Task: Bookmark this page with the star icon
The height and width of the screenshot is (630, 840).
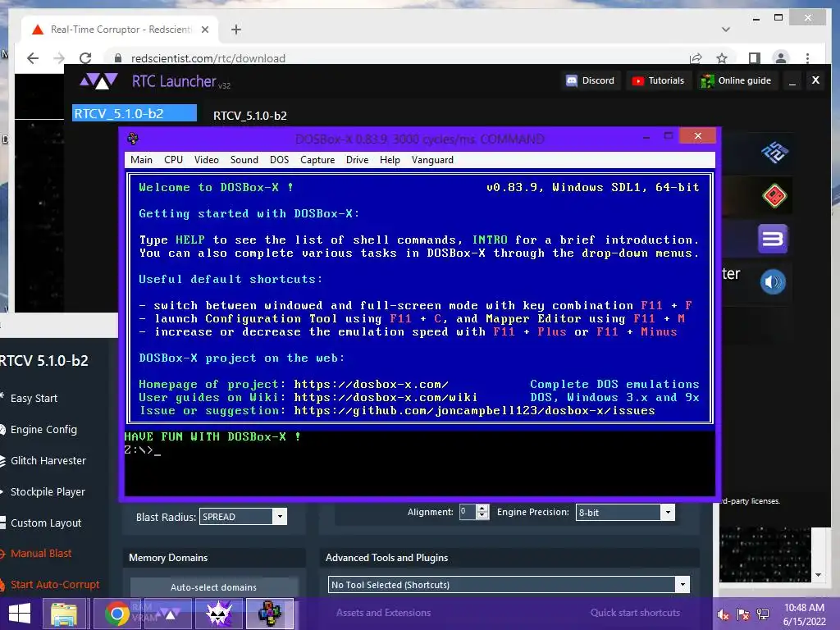Action: [x=722, y=58]
